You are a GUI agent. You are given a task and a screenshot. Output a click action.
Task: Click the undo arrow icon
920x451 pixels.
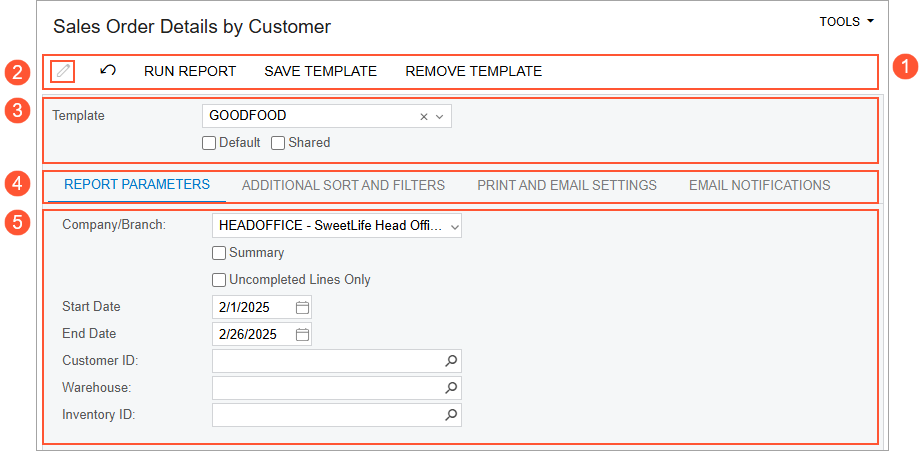coord(108,71)
